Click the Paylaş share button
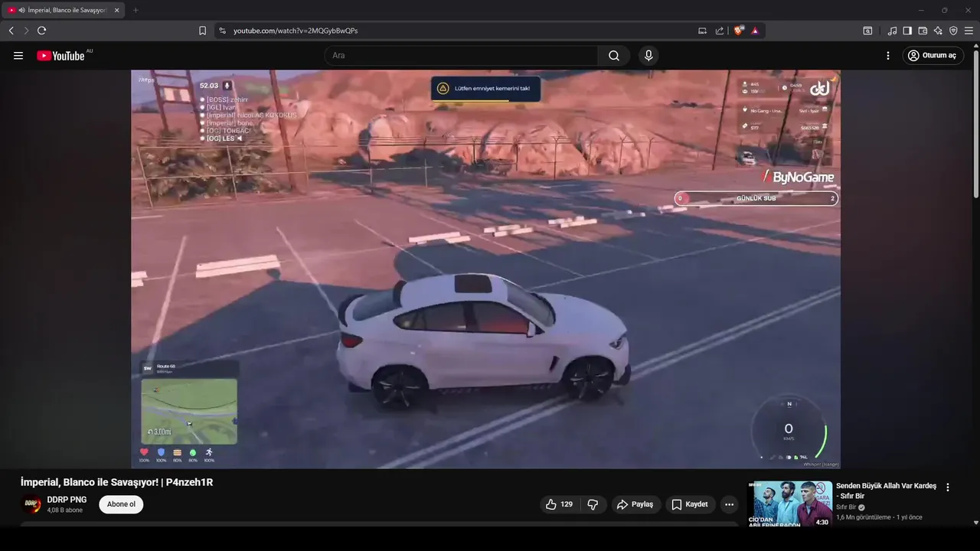Viewport: 980px width, 551px height. click(x=635, y=504)
